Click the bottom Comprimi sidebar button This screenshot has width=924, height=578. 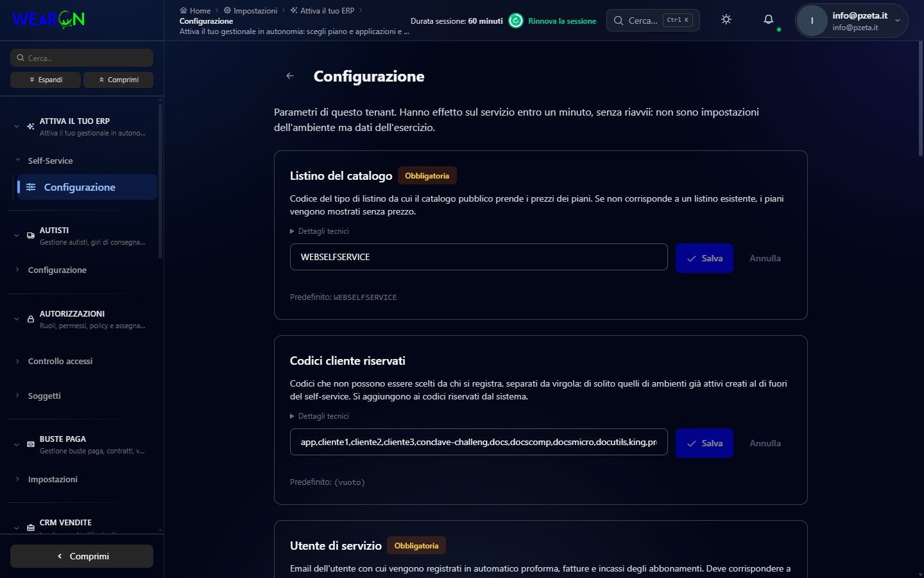81,556
